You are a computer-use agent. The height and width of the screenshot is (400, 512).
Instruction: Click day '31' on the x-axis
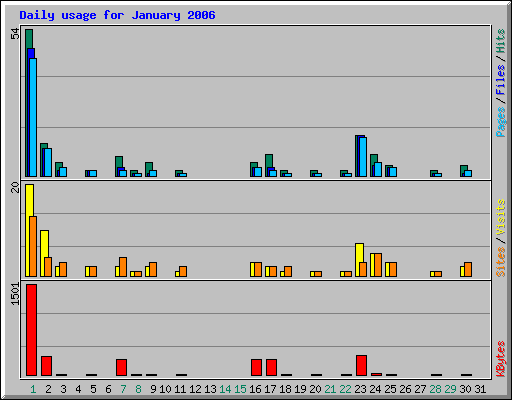pyautogui.click(x=480, y=389)
